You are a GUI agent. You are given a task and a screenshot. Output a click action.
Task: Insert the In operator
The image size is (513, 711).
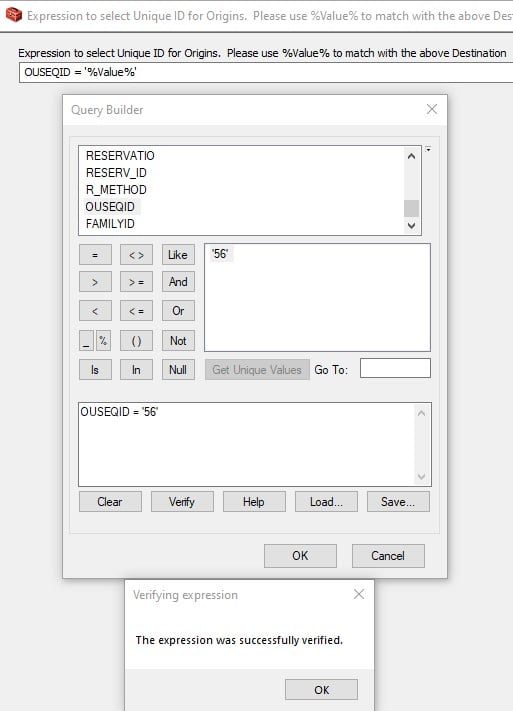coord(136,370)
